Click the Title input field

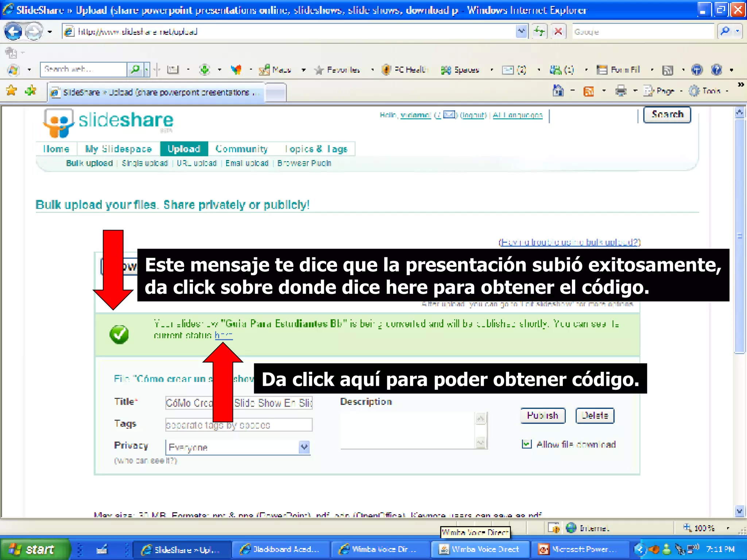pyautogui.click(x=239, y=403)
